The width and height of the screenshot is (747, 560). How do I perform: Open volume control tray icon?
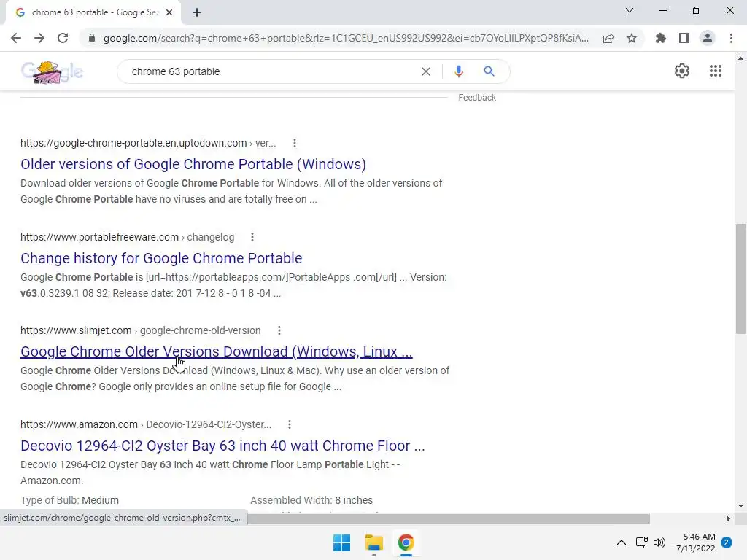[659, 542]
